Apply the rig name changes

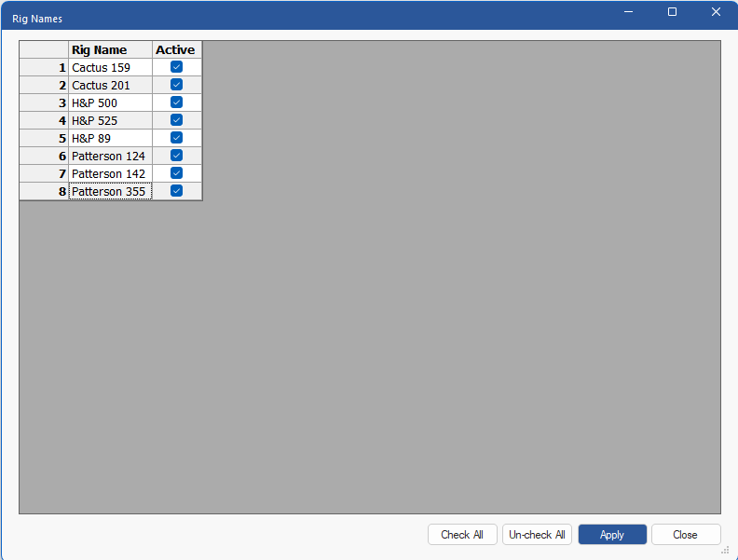pos(612,535)
